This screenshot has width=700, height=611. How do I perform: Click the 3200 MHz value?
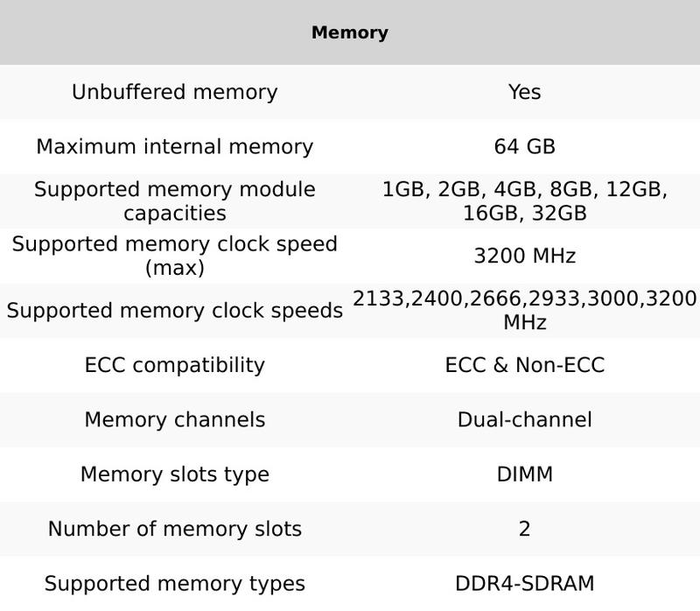pos(524,256)
